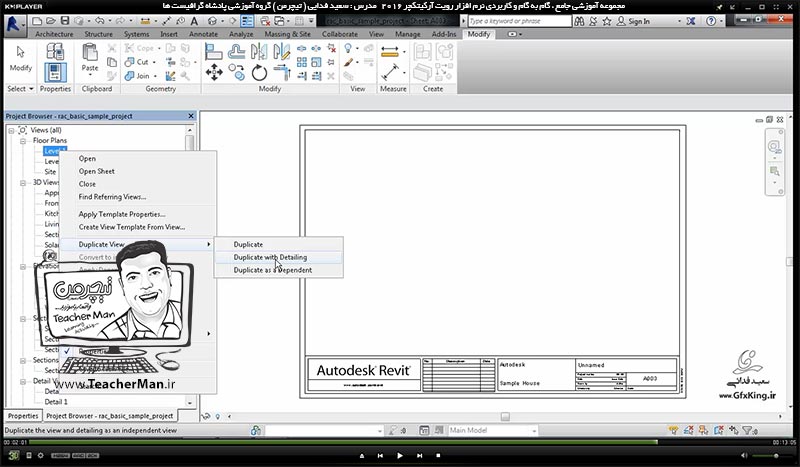This screenshot has width=800, height=467.
Task: Click the Open folder icon in quick access toolbar
Action: coord(51,21)
